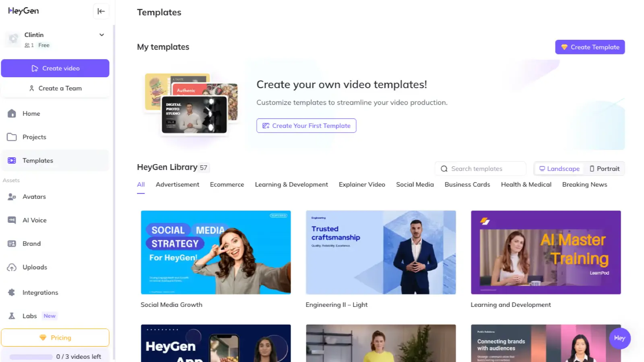Image resolution: width=644 pixels, height=362 pixels.
Task: Collapse the sidebar with the arrow icon
Action: pyautogui.click(x=101, y=11)
